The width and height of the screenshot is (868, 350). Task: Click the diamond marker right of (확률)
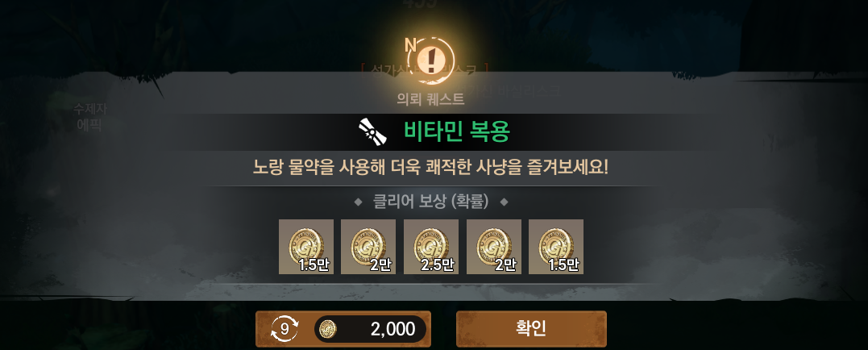click(504, 202)
